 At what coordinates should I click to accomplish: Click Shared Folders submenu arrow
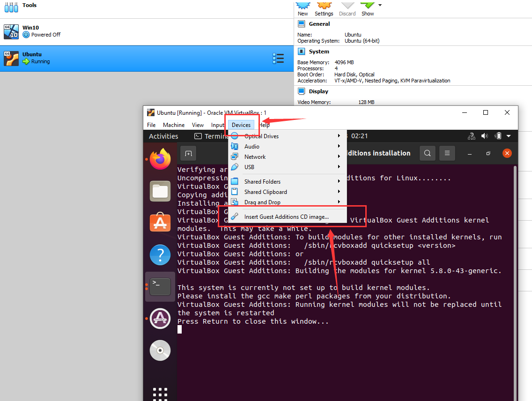[339, 181]
